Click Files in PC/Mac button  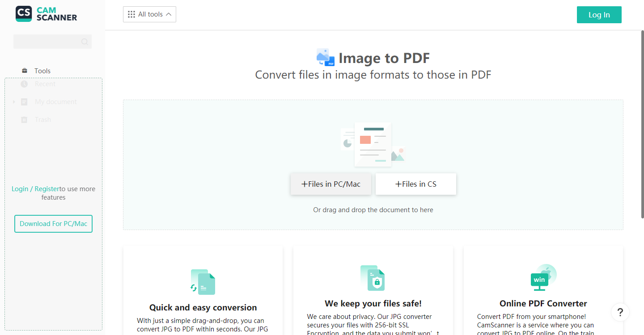tap(331, 184)
